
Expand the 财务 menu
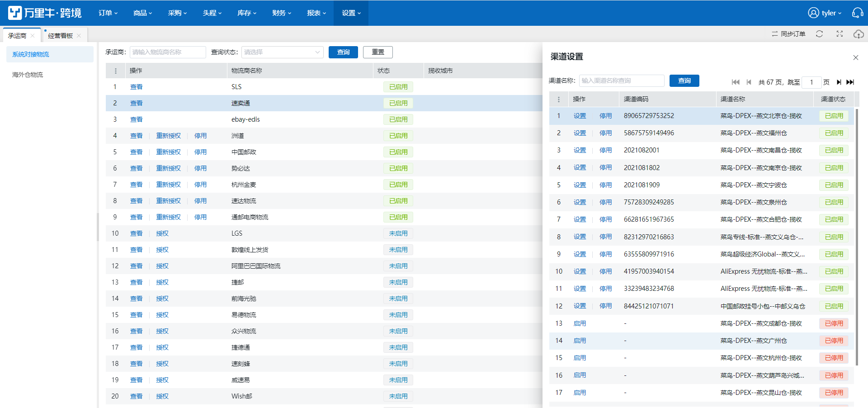[x=282, y=13]
